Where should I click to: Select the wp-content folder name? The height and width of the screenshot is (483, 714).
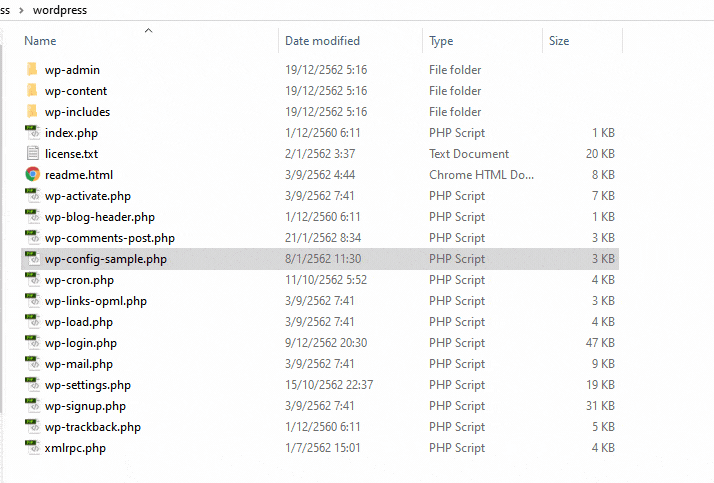pos(76,91)
